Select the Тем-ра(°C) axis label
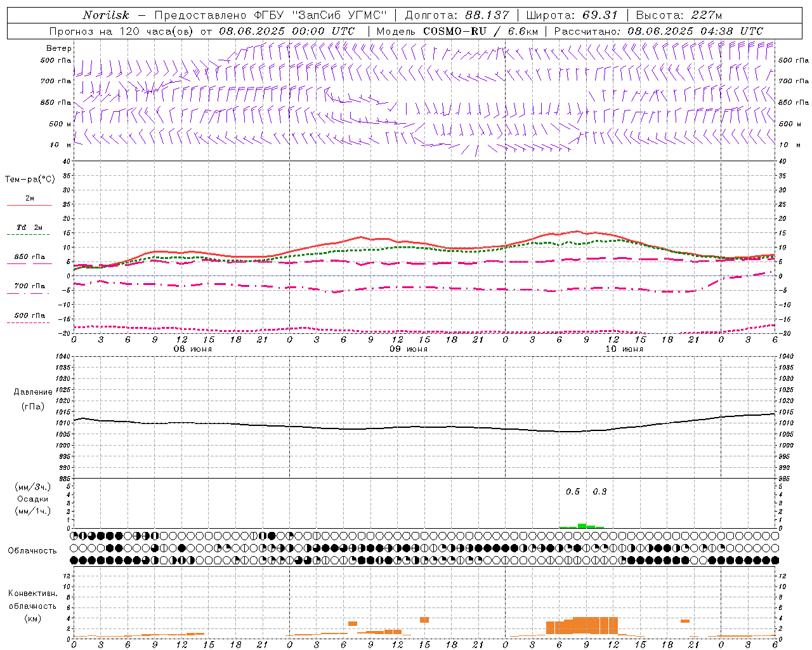 pos(30,180)
